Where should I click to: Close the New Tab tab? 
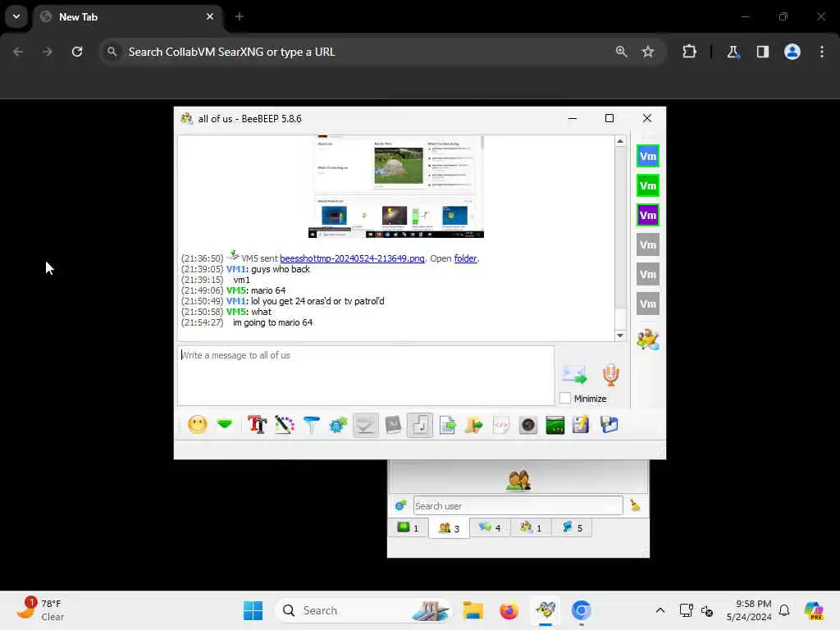click(x=210, y=16)
